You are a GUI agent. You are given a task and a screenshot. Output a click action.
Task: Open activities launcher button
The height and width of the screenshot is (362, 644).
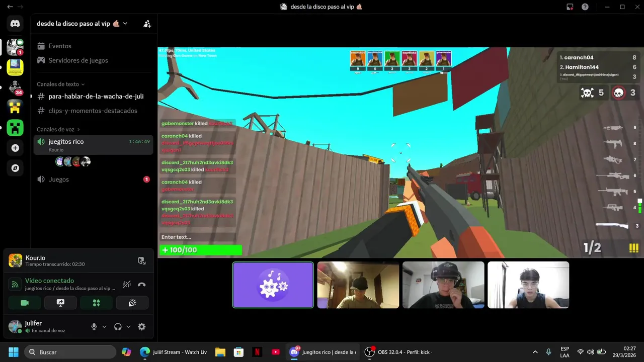click(x=96, y=303)
